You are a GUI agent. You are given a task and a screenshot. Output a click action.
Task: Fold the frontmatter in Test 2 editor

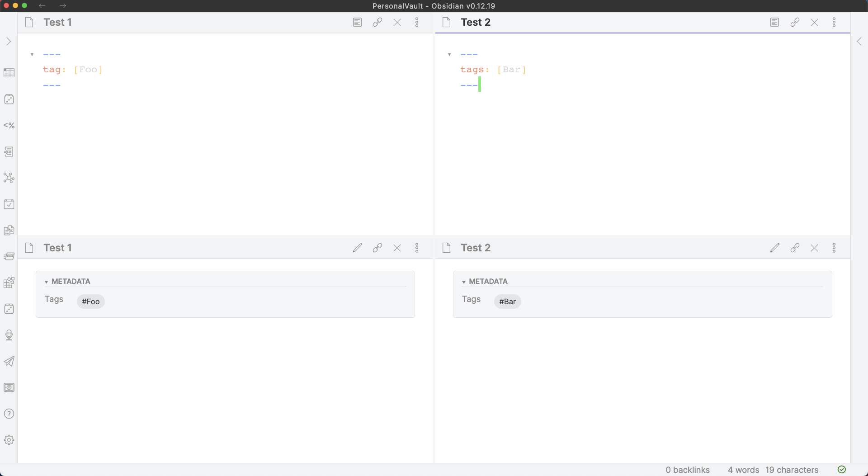tap(449, 55)
